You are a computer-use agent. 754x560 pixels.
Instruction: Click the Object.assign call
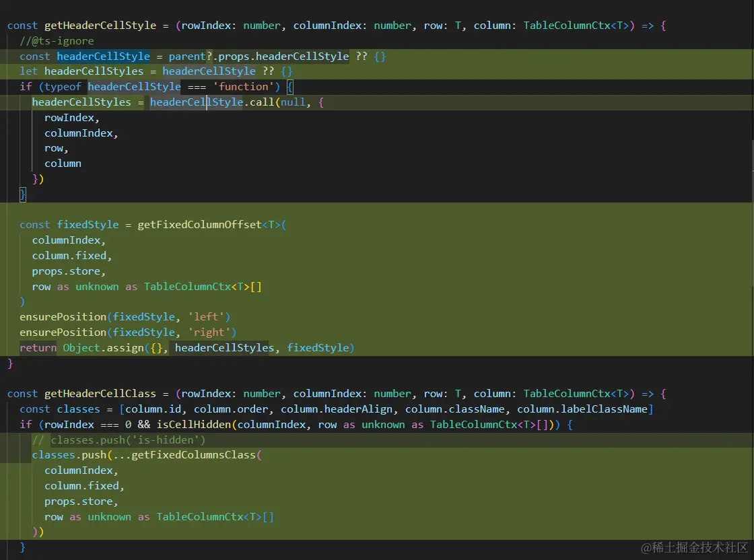click(x=104, y=347)
